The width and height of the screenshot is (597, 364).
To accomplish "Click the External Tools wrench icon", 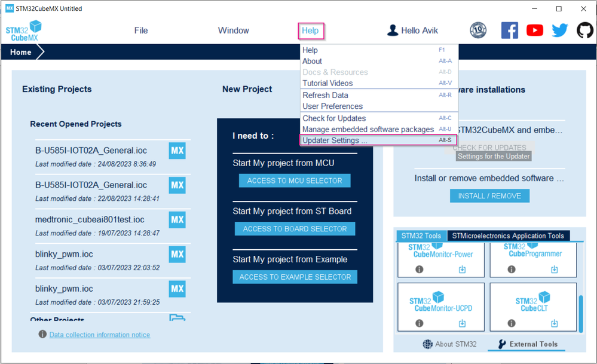I will (502, 344).
